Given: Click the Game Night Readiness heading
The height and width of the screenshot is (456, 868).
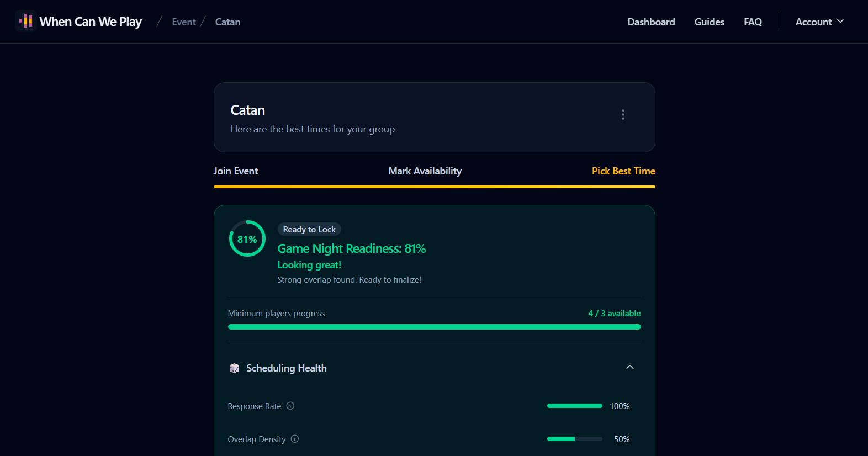Looking at the screenshot, I should tap(352, 248).
